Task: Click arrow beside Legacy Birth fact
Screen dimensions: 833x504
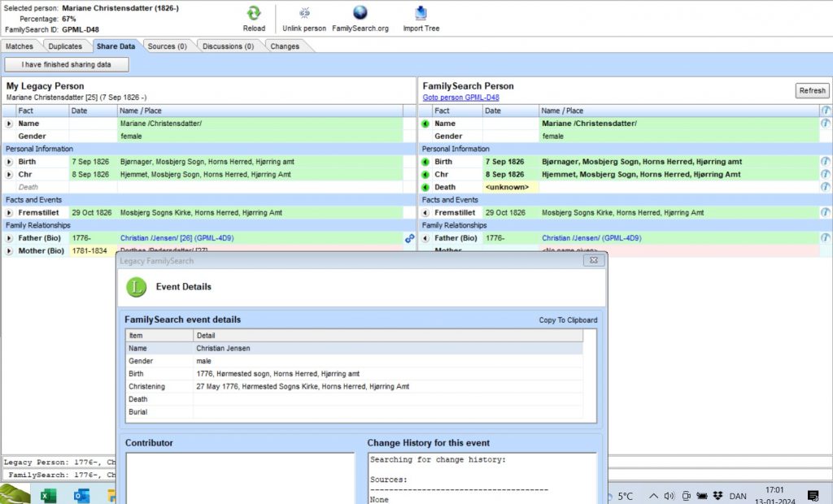Action: (x=9, y=162)
